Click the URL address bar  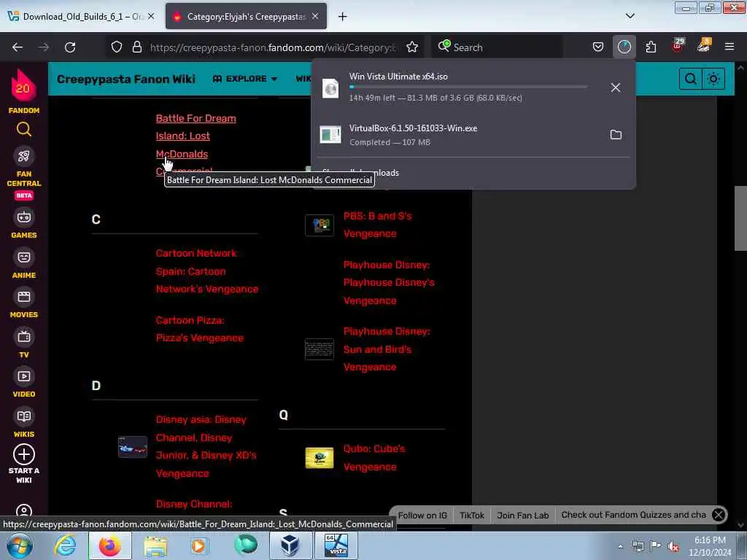tap(273, 47)
